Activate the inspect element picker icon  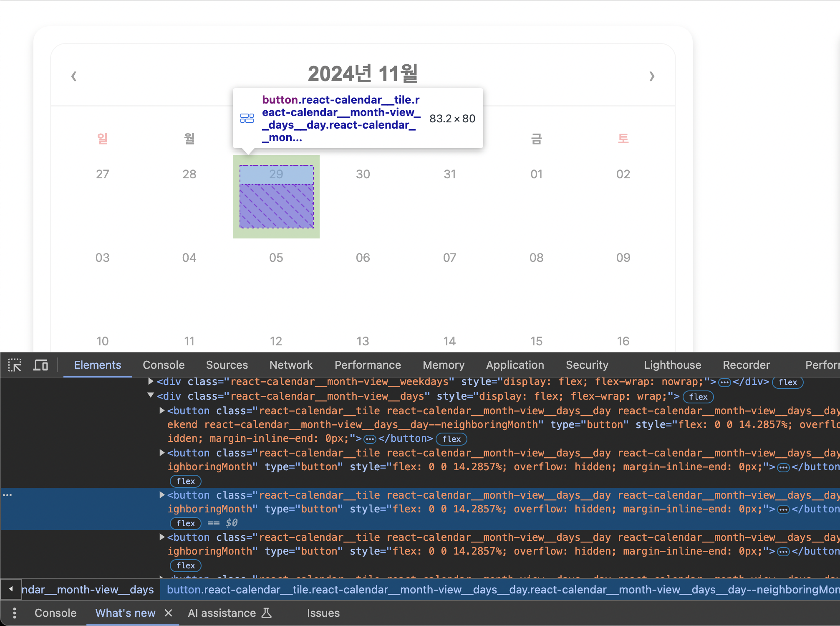[x=15, y=365]
